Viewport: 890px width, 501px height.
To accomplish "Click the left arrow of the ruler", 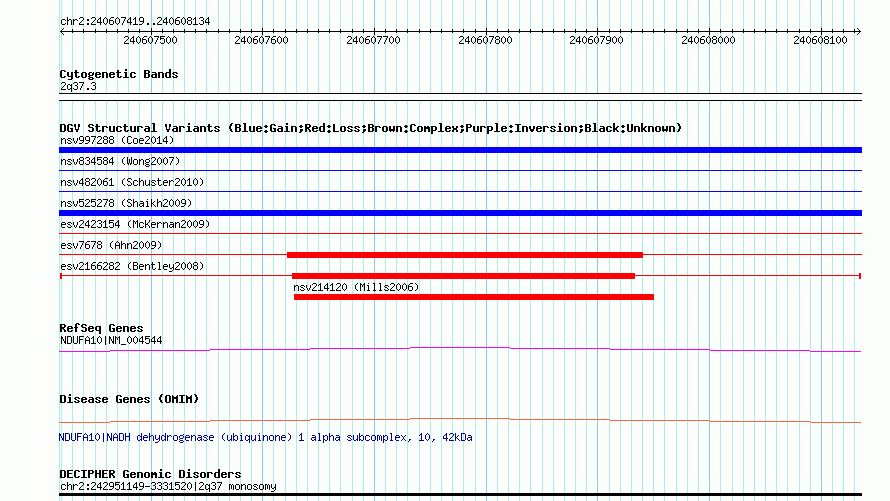I will coord(62,32).
